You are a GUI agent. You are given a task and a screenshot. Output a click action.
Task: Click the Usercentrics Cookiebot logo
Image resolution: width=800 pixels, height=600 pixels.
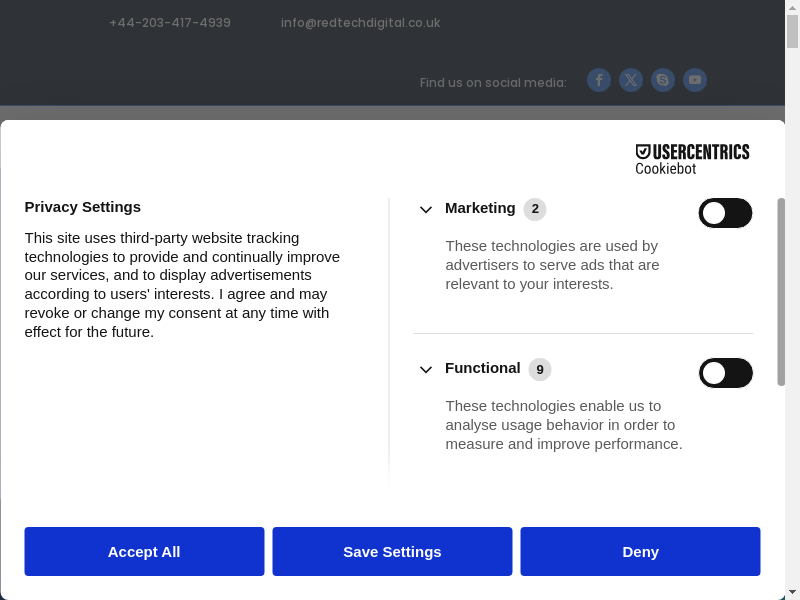click(692, 159)
